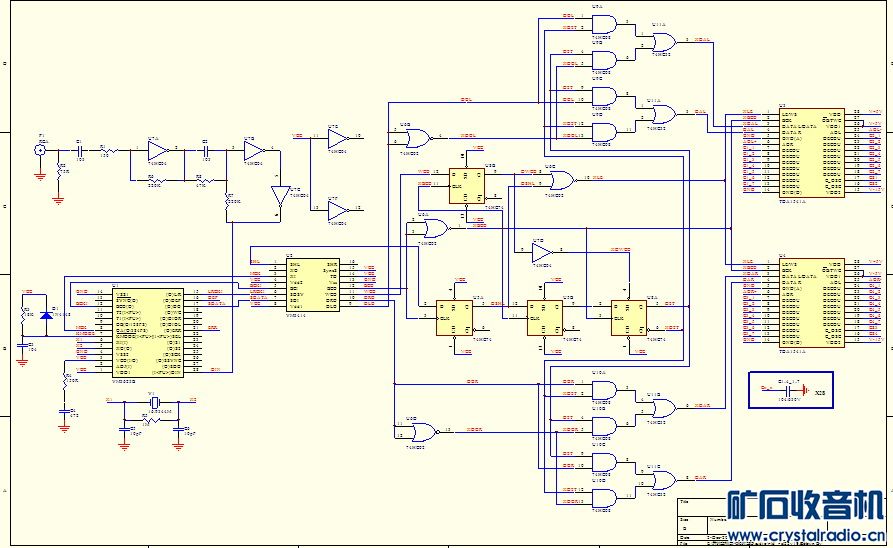Select the upper OR gate U11A at top right

(x=664, y=42)
